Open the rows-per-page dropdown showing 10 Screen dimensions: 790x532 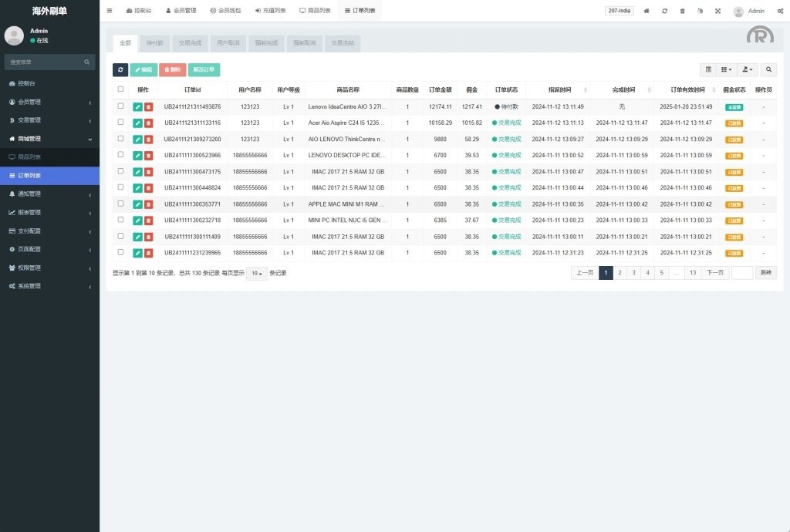(256, 273)
